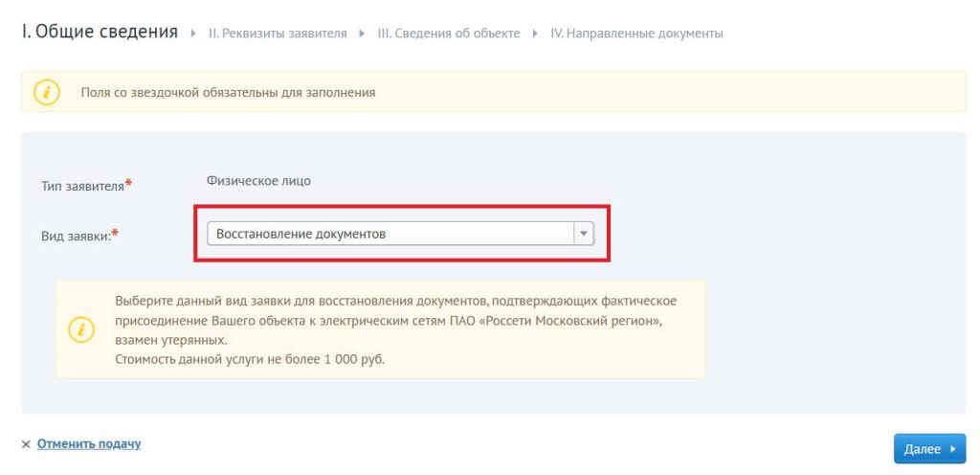
Task: Open the Восстановление документов combo box
Action: (400, 234)
